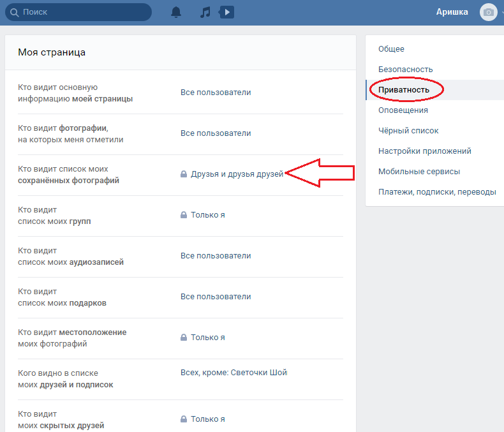Image resolution: width=504 pixels, height=432 pixels.
Task: Click the camera profile avatar
Action: point(488,12)
